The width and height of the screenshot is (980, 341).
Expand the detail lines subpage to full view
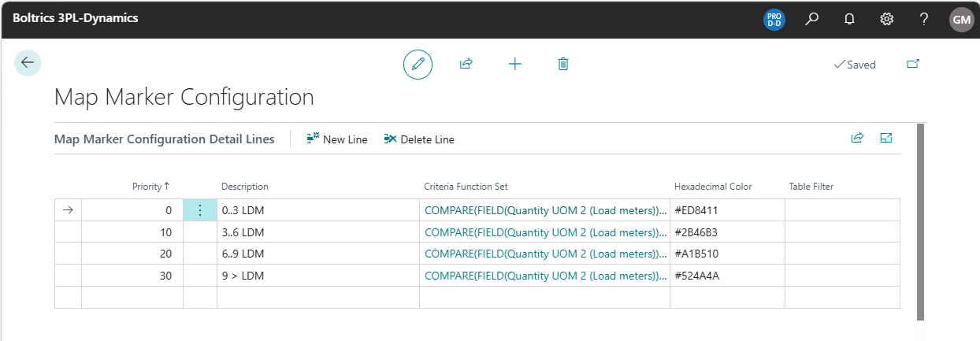(x=886, y=138)
